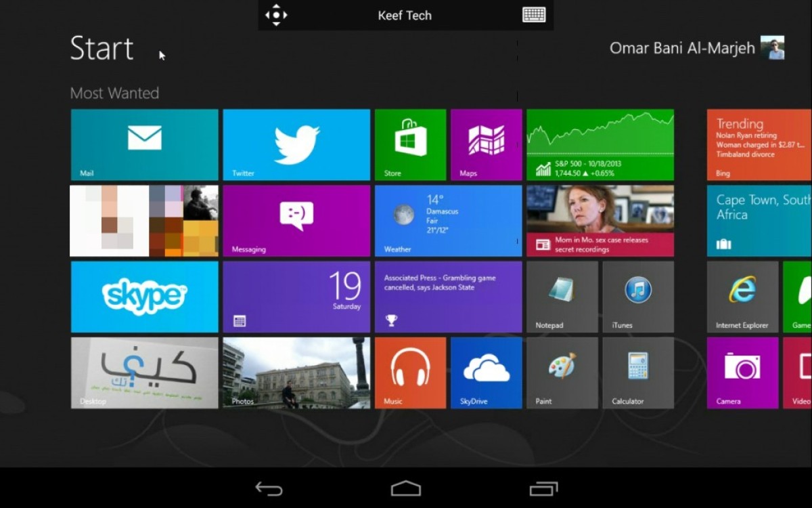812x508 pixels.
Task: Open the Calculator tile
Action: [x=637, y=373]
